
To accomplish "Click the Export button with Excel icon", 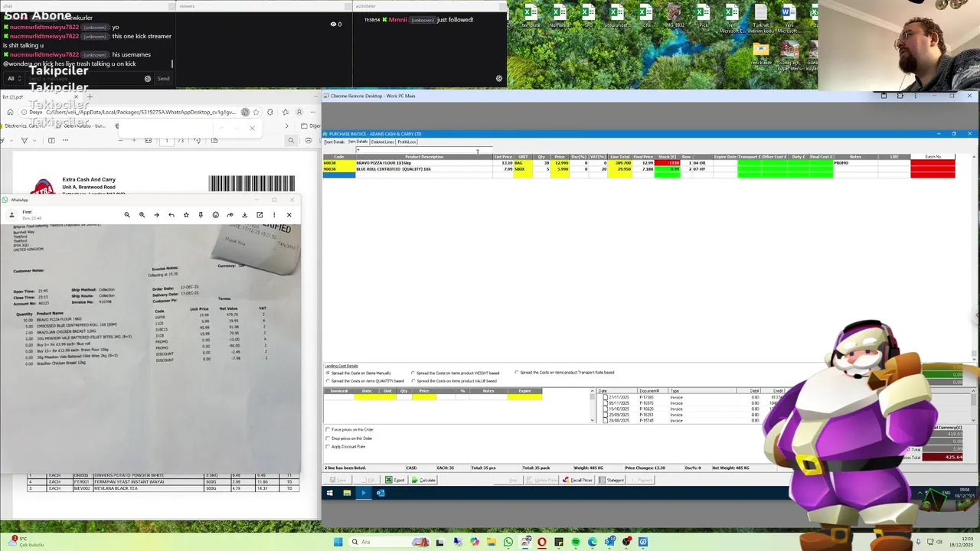I will [x=395, y=480].
